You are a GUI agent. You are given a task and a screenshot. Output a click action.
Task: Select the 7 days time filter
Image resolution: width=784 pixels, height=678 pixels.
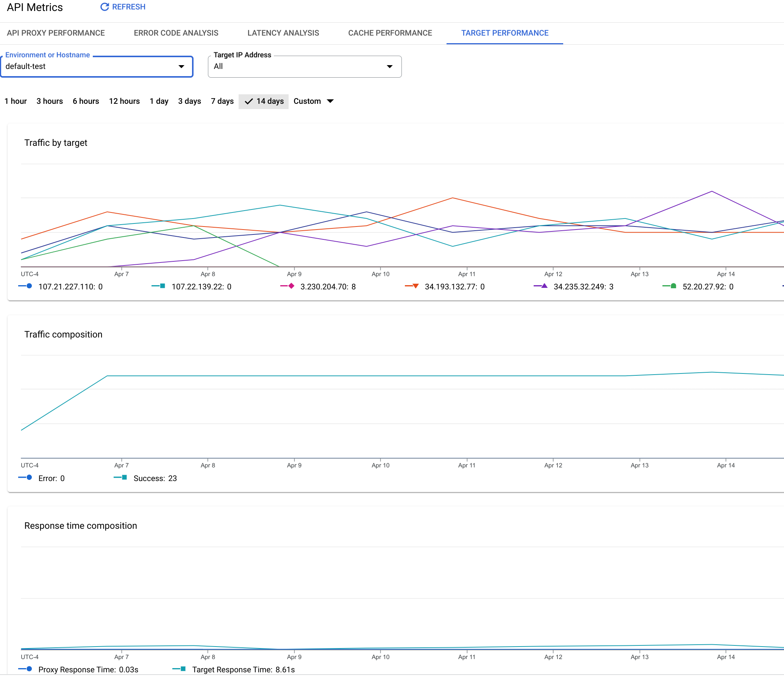[223, 102]
